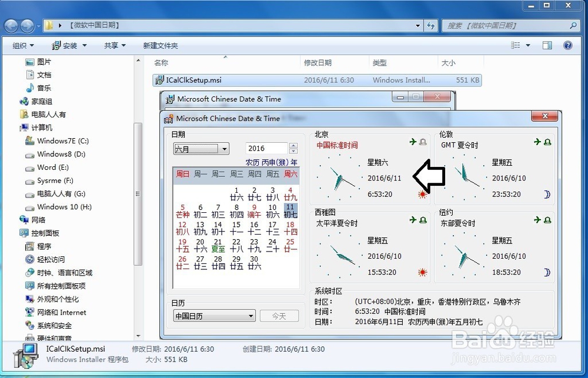The width and height of the screenshot is (588, 378).
Task: Select the ICalClkSetup.msi file
Action: (317, 80)
